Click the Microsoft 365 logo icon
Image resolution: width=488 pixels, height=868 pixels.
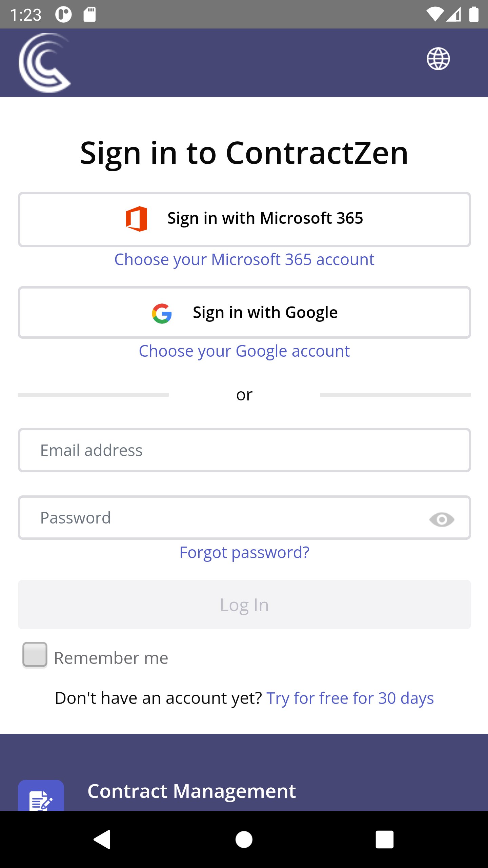(137, 219)
